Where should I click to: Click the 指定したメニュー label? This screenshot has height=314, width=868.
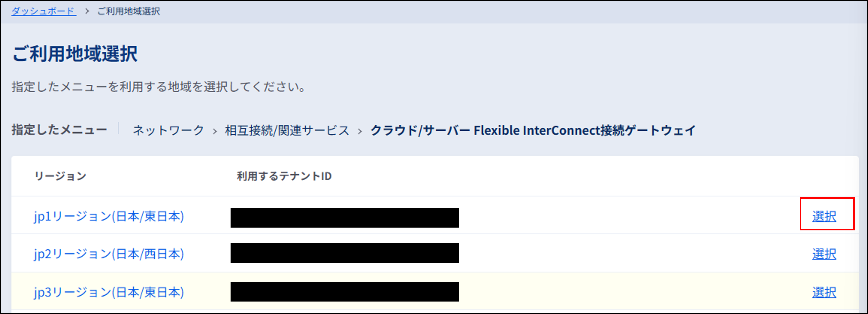pyautogui.click(x=59, y=130)
